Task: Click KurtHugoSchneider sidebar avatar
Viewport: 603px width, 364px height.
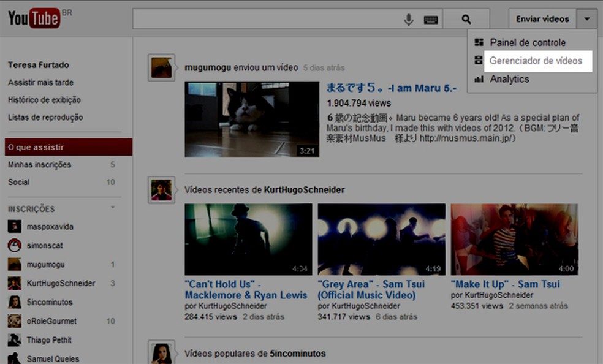Action: point(15,283)
